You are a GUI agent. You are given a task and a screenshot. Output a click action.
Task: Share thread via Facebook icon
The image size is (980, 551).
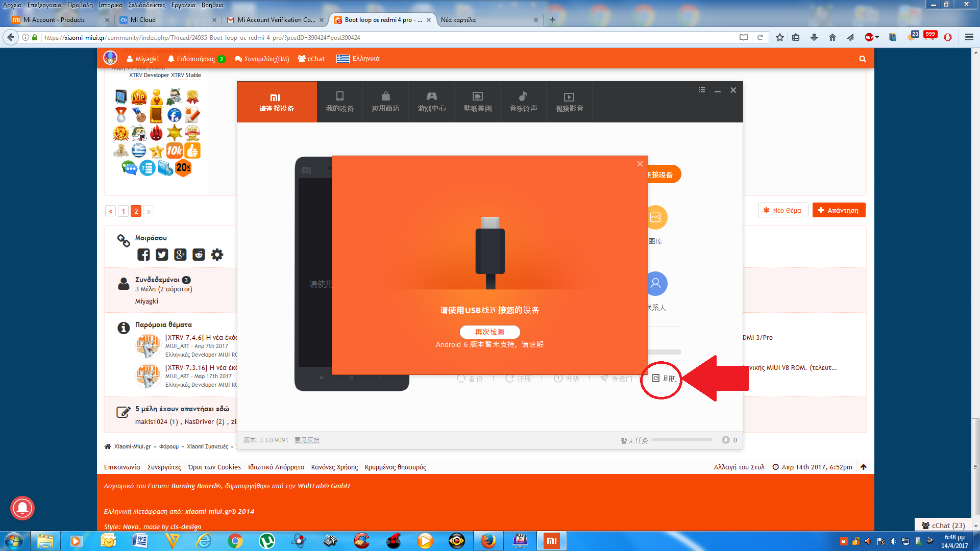143,255
